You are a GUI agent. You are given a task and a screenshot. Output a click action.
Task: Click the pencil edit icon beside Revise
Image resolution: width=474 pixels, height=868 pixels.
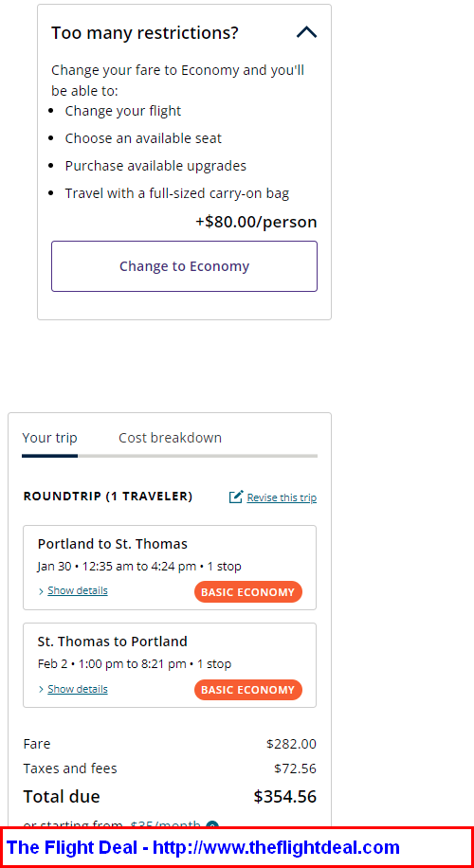(x=236, y=497)
